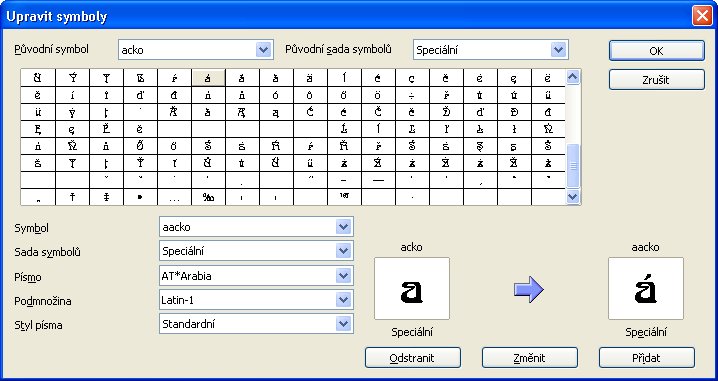The height and width of the screenshot is (381, 718).
Task: Select the long em dash — cell
Action: (x=378, y=180)
